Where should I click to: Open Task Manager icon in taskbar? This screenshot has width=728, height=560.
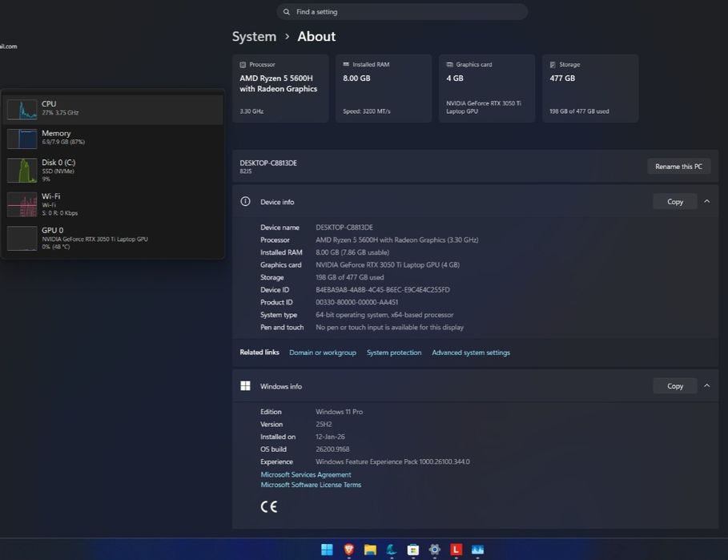[477, 550]
